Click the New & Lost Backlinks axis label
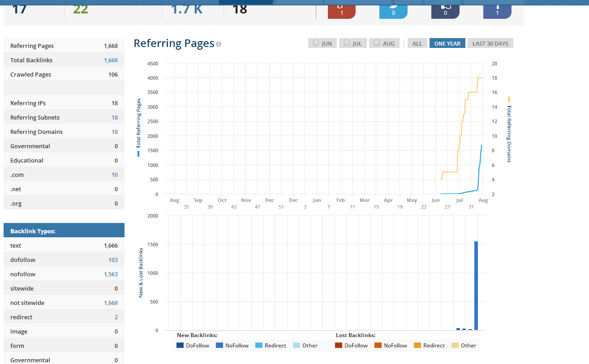Viewport: 589px width, 364px height. pyautogui.click(x=141, y=273)
